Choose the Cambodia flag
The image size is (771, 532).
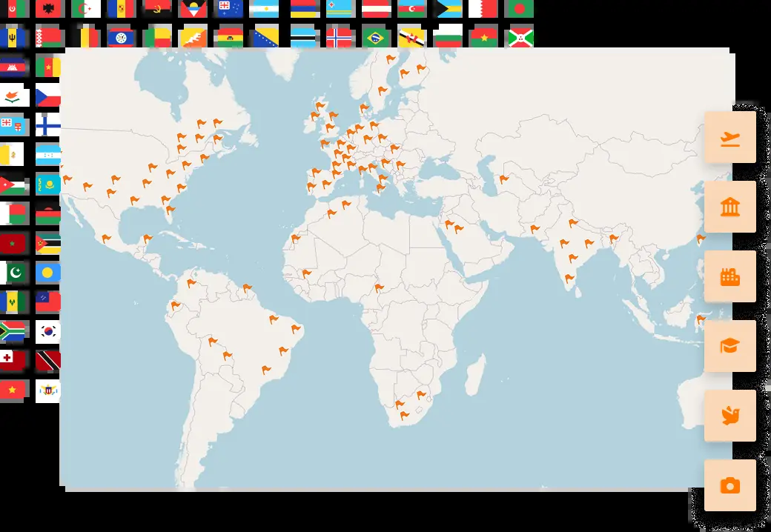pos(14,67)
